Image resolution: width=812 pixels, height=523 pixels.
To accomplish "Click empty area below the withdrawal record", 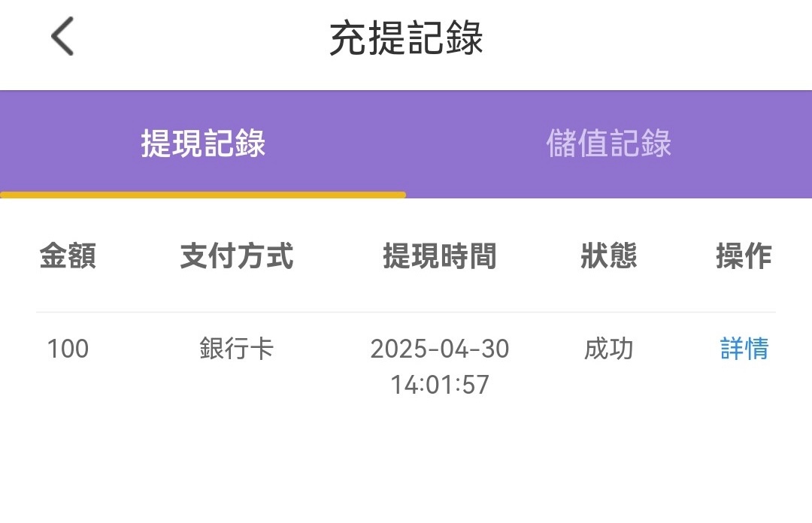I will [406, 466].
